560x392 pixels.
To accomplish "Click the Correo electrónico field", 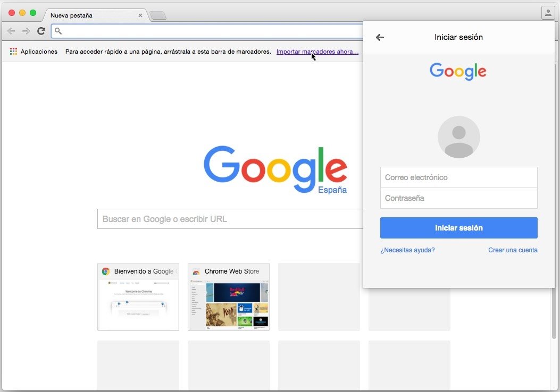I will tap(458, 177).
